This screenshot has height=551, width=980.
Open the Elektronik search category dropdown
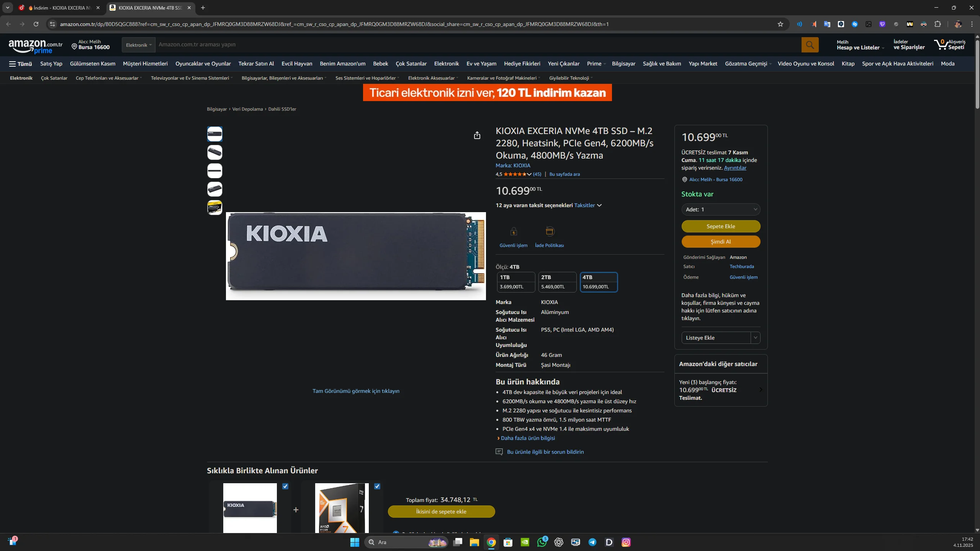point(139,45)
